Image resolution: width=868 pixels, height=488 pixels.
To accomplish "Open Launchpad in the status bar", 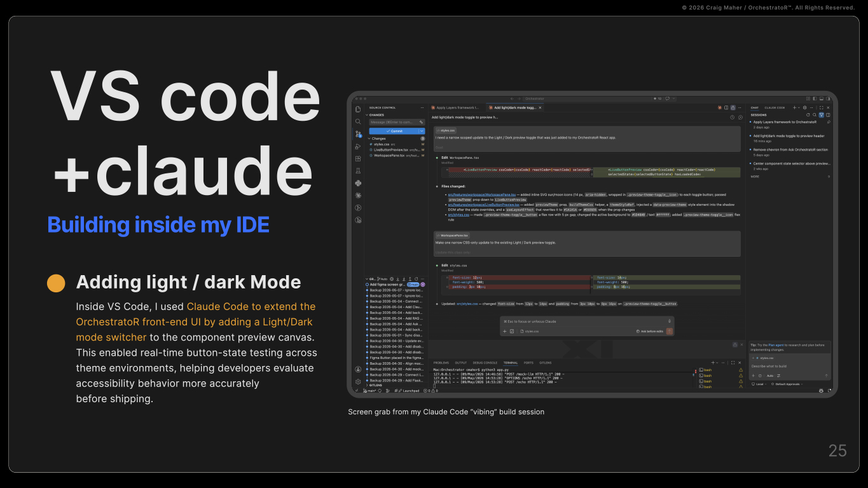I will [x=408, y=391].
